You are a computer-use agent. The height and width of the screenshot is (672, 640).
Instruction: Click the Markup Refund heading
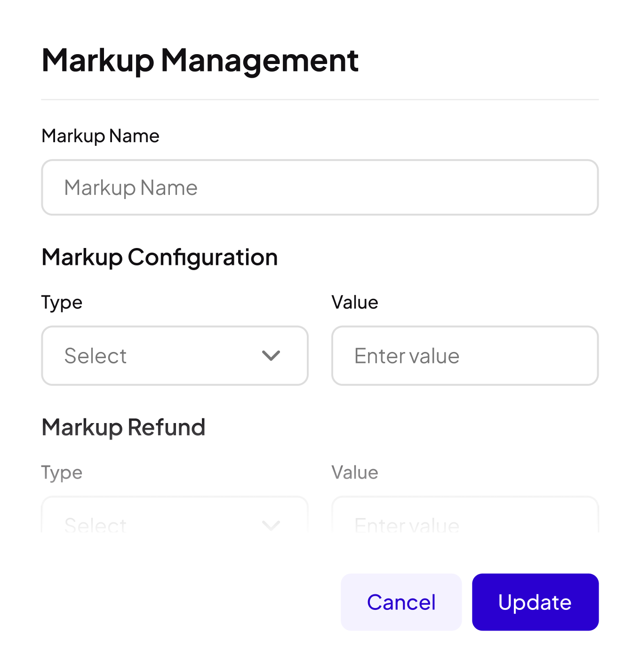coord(123,427)
